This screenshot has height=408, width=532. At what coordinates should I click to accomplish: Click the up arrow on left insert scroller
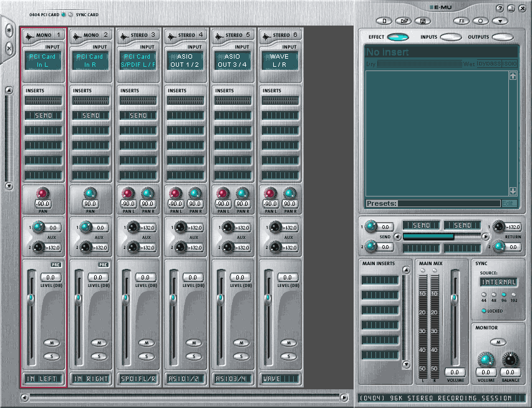click(x=9, y=90)
